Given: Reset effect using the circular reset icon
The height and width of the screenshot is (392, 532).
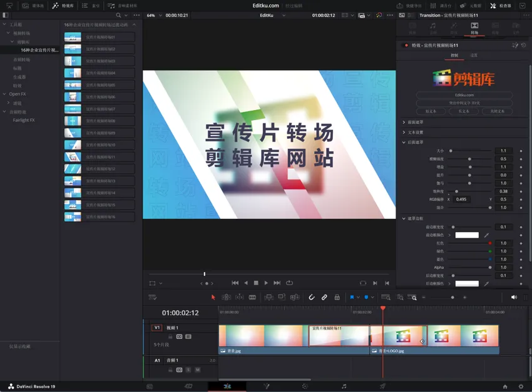Looking at the screenshot, I should pyautogui.click(x=524, y=45).
